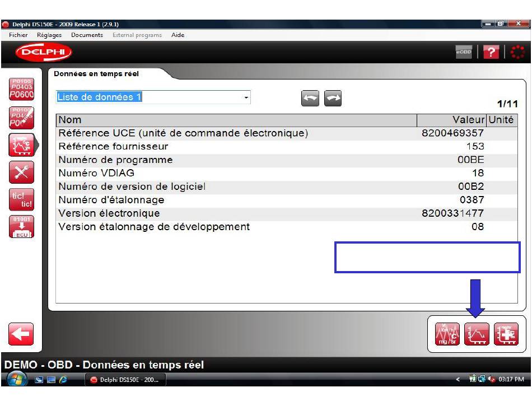Expand hidden system tray icons arrow
Image resolution: width=532 pixels, height=406 pixels.
tap(458, 379)
